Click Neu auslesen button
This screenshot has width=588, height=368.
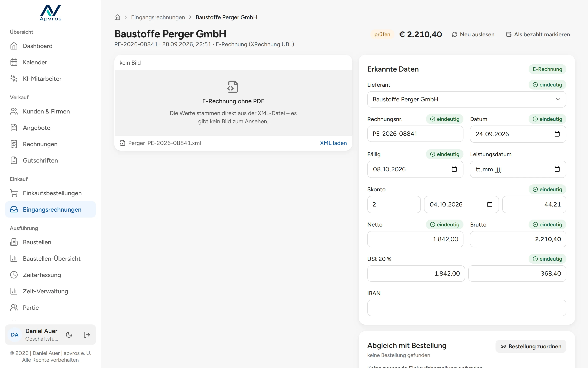(x=473, y=35)
